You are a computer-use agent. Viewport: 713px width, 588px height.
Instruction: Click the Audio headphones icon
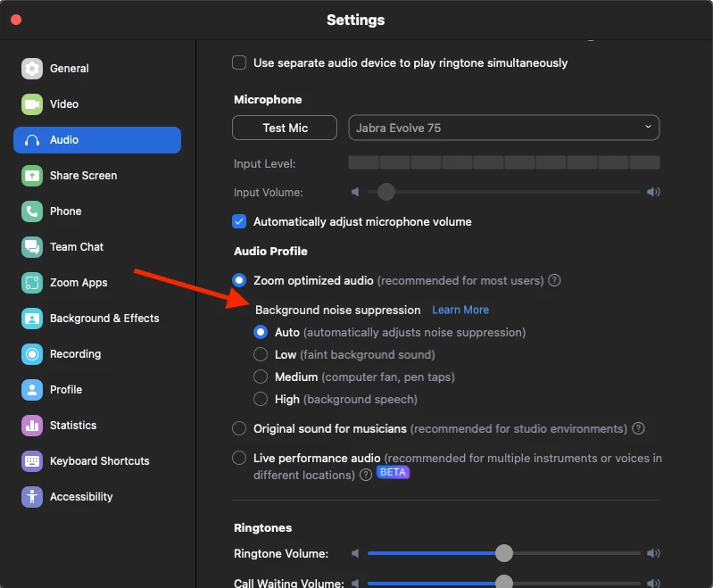[32, 140]
